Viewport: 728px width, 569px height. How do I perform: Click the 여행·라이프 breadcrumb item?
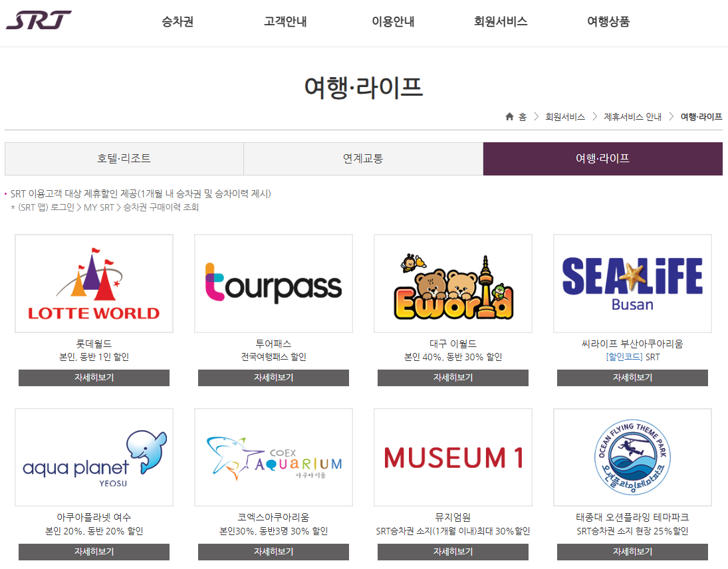click(x=701, y=117)
